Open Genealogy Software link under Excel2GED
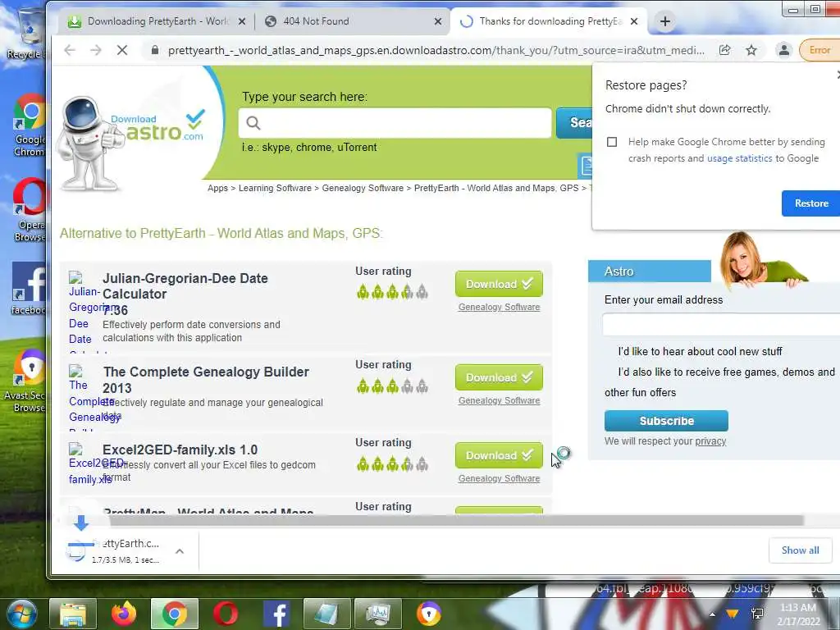 499,478
